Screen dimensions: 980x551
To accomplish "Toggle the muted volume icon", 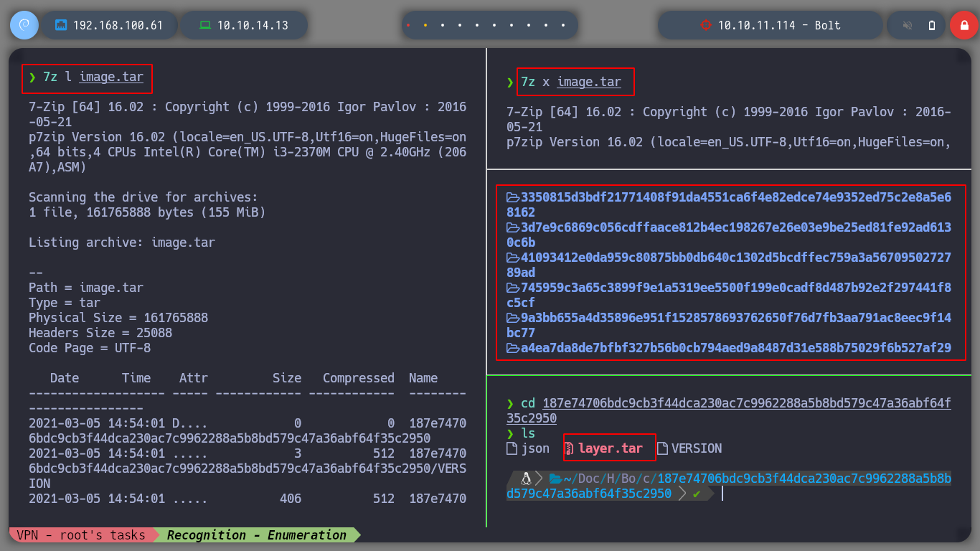I will click(908, 25).
